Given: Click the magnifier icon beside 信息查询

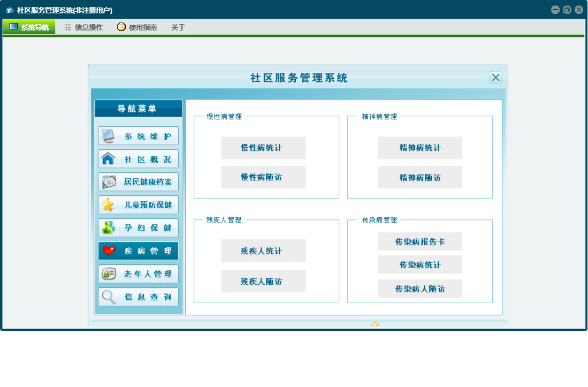Looking at the screenshot, I should click(109, 297).
